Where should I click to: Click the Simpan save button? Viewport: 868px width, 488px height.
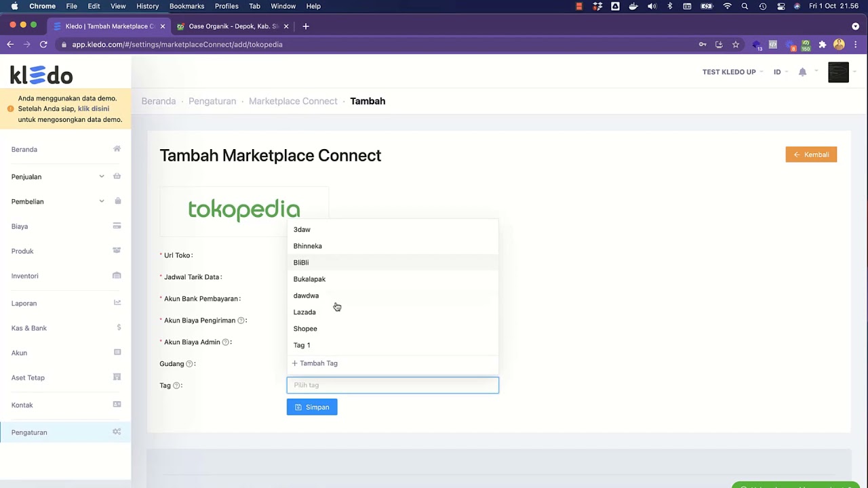pyautogui.click(x=312, y=407)
